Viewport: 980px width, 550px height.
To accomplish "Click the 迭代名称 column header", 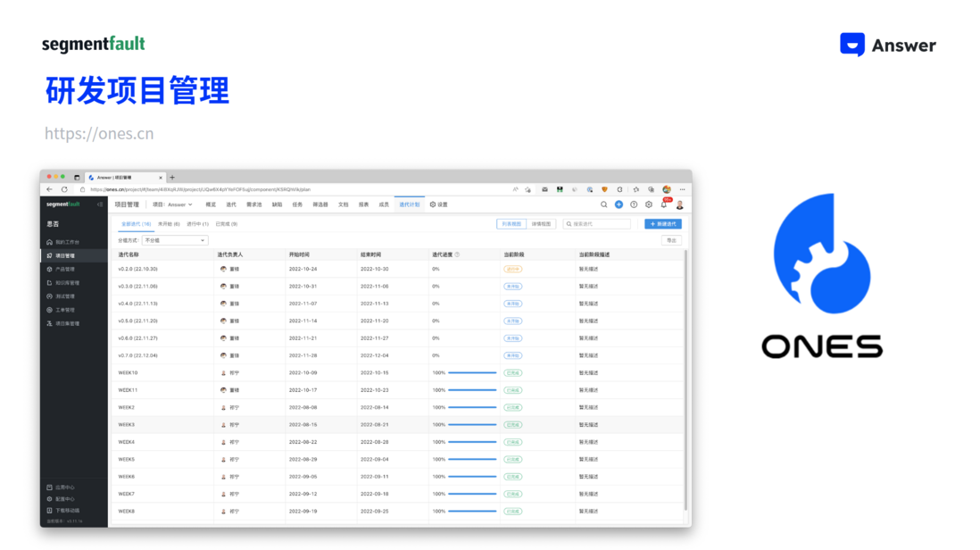I will (129, 254).
